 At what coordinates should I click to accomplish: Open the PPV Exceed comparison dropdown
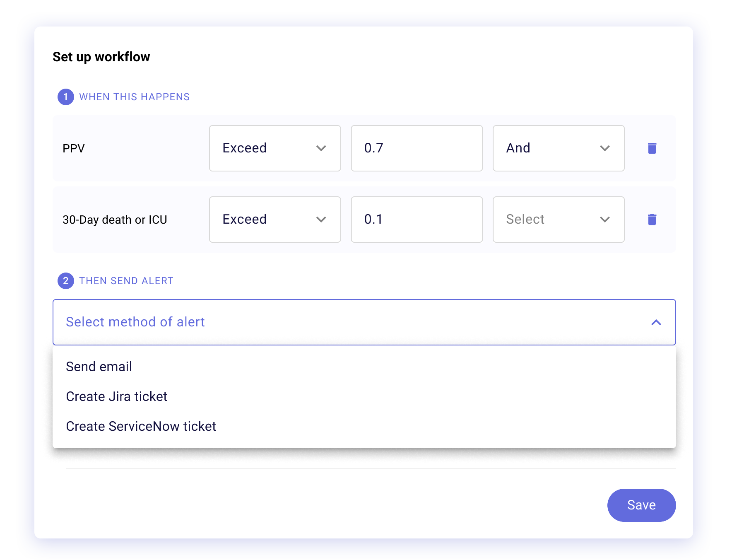274,148
